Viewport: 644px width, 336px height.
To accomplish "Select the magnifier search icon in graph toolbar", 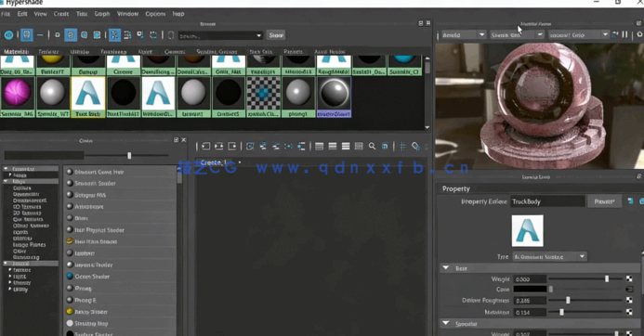I will [372, 147].
